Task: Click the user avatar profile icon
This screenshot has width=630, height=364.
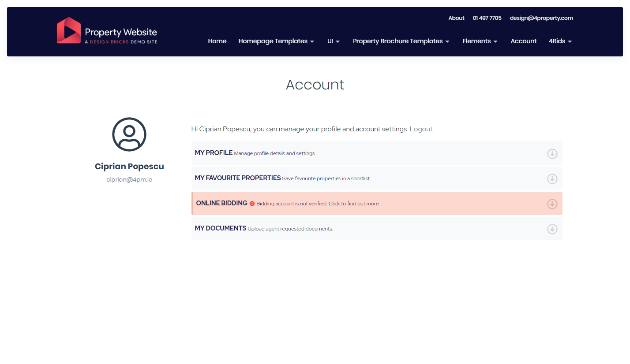Action: (x=129, y=134)
